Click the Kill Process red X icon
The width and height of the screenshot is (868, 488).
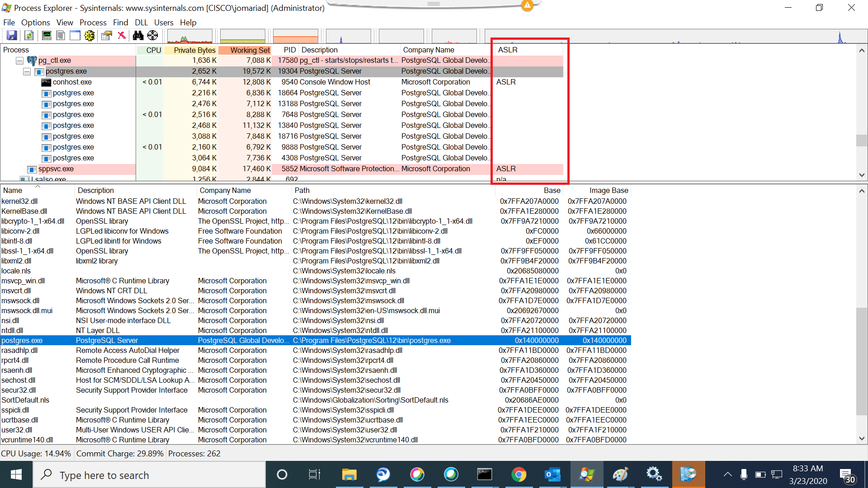[122, 35]
